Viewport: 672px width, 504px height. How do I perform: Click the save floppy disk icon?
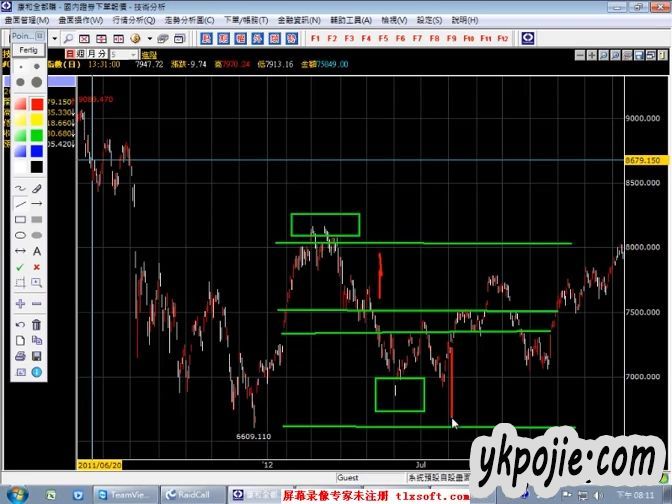click(x=37, y=356)
